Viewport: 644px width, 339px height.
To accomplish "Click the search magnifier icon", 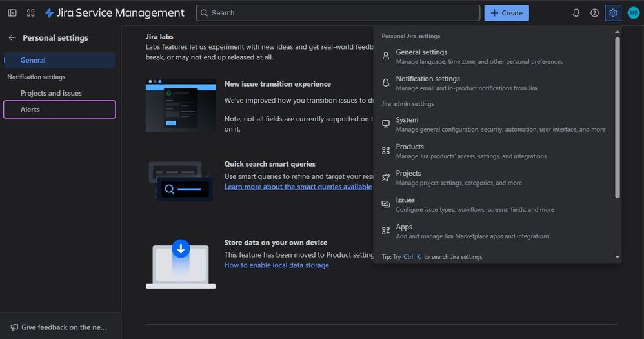I will click(204, 13).
